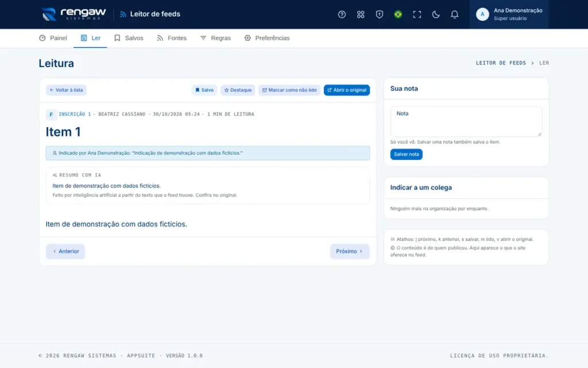Click 'BEATRIZ CASSIANO' author text

(x=122, y=114)
